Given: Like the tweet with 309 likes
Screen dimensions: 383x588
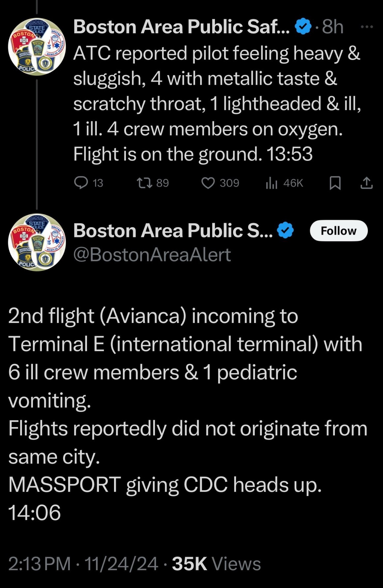Looking at the screenshot, I should click(x=208, y=183).
